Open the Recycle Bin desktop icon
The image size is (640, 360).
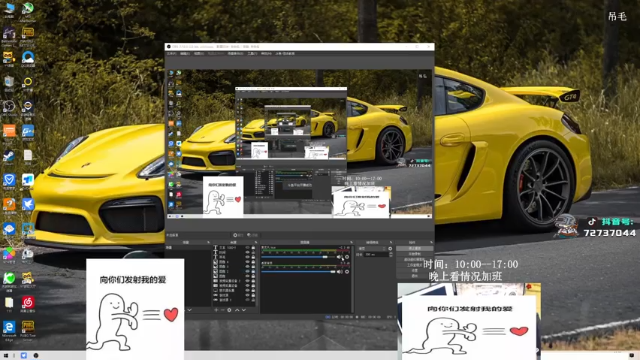tap(9, 82)
